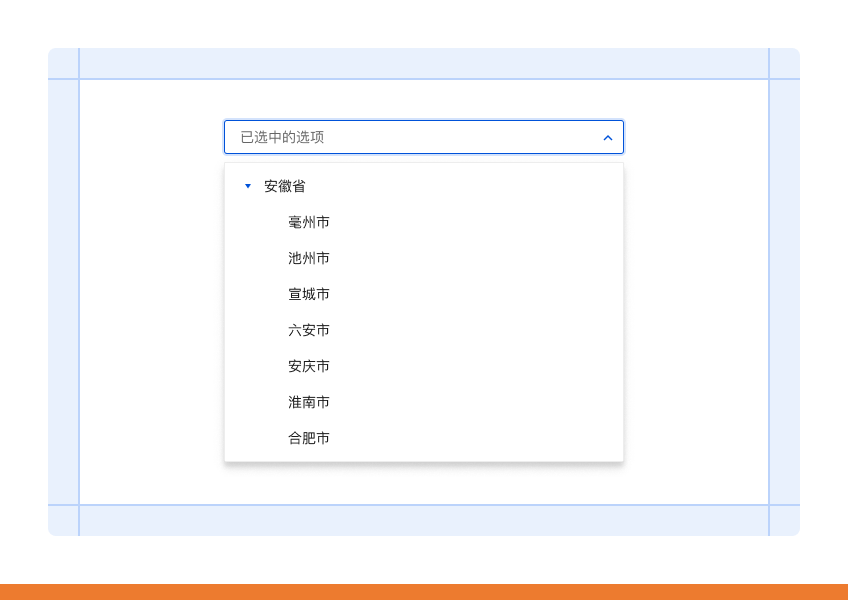Click the top-left corner square of blue frame
This screenshot has height=600, width=848.
pyautogui.click(x=63, y=63)
